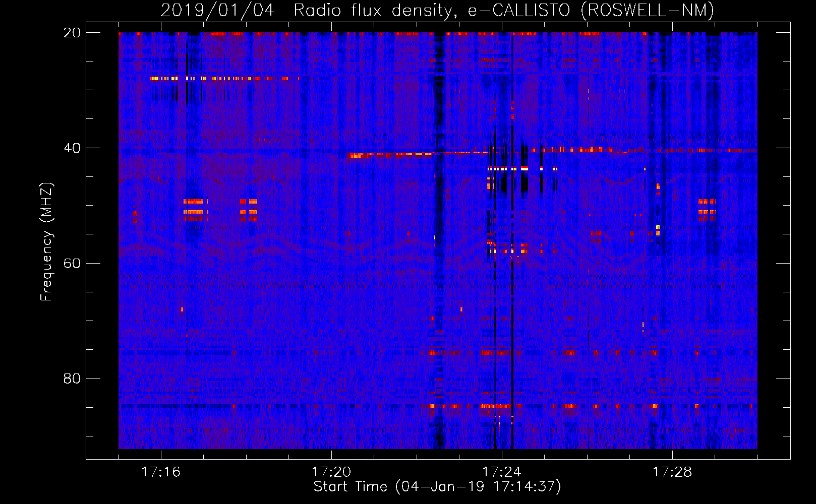
Task: Click the 'Frequency (MHZ)' axis label
Action: [x=46, y=242]
